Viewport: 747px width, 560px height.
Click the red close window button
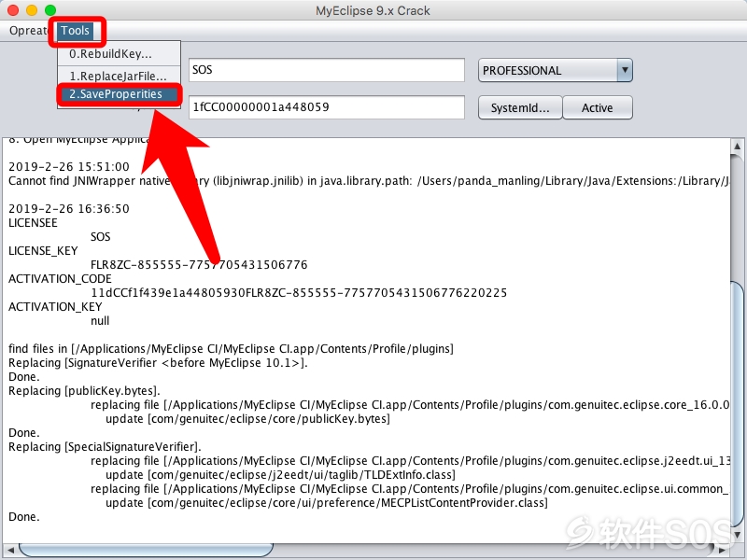(x=13, y=10)
